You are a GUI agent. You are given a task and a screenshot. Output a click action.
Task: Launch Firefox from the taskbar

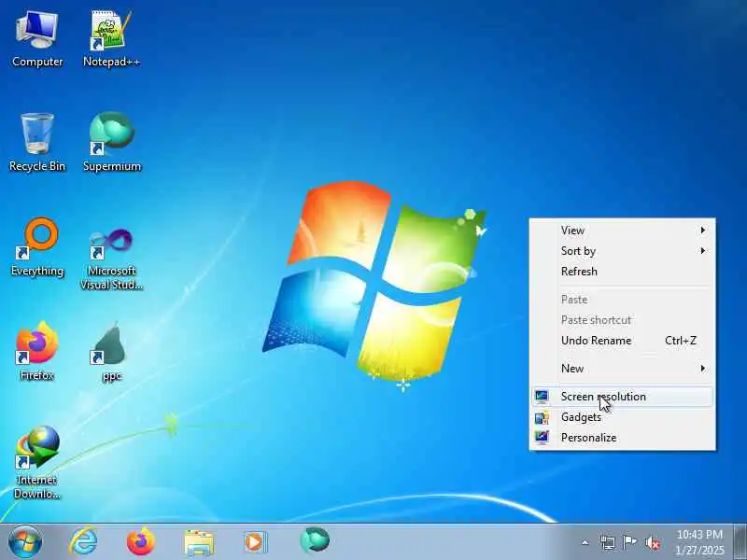click(x=141, y=541)
